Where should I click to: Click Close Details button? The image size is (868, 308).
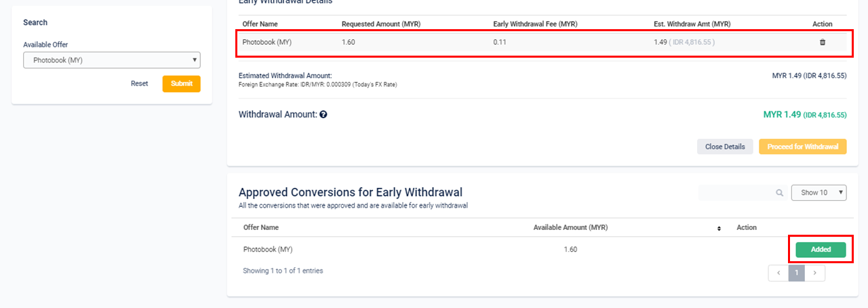click(x=725, y=147)
